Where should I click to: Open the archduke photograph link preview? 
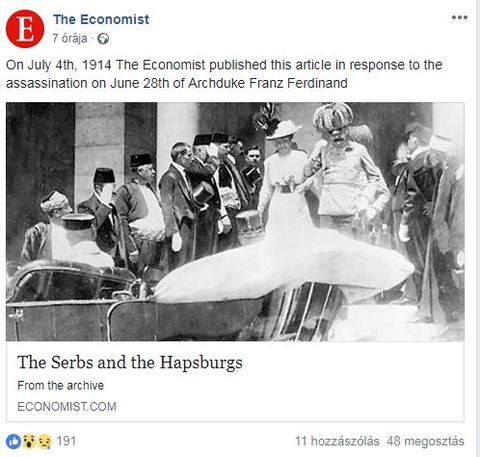pos(235,222)
